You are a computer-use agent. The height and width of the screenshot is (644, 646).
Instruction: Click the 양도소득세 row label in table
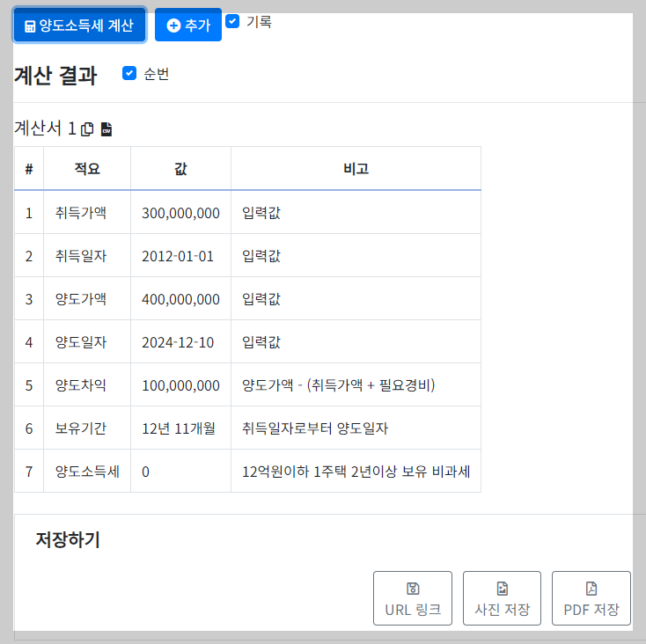87,471
